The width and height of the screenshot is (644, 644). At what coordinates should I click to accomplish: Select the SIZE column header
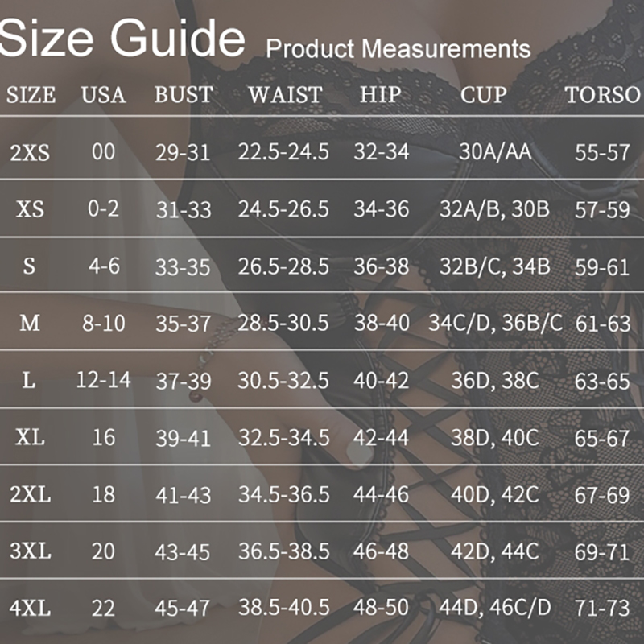(x=31, y=95)
